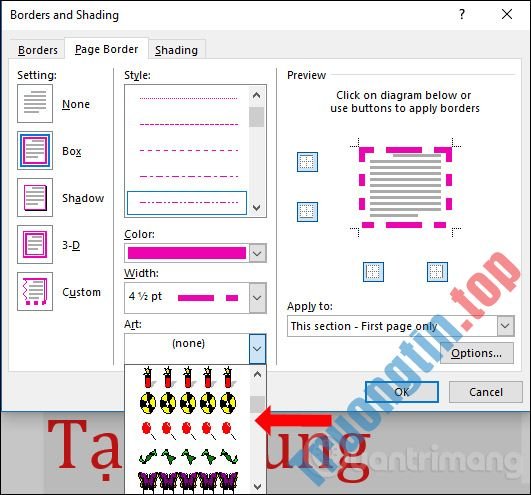Toggle the right border button in Preview
Screen dimensions: 531x495
click(437, 272)
